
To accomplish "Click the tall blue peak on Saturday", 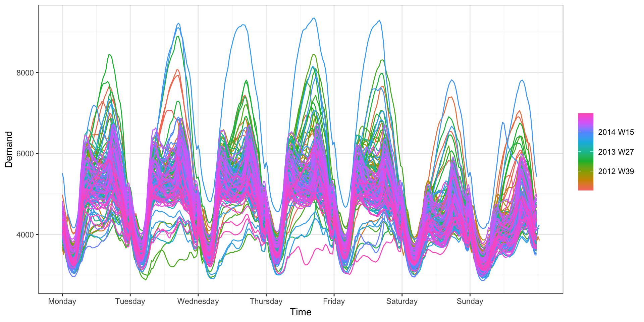I will (452, 80).
